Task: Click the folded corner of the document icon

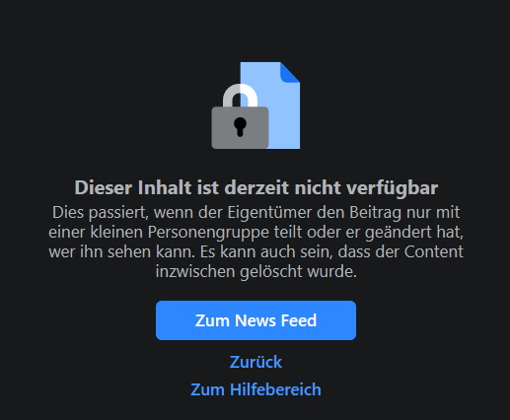Action: tap(290, 72)
